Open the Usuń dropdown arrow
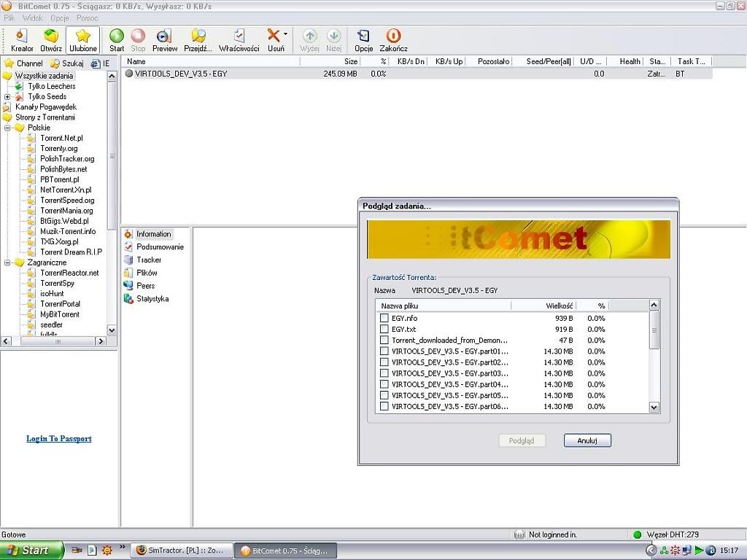Image resolution: width=747 pixels, height=560 pixels. [285, 34]
